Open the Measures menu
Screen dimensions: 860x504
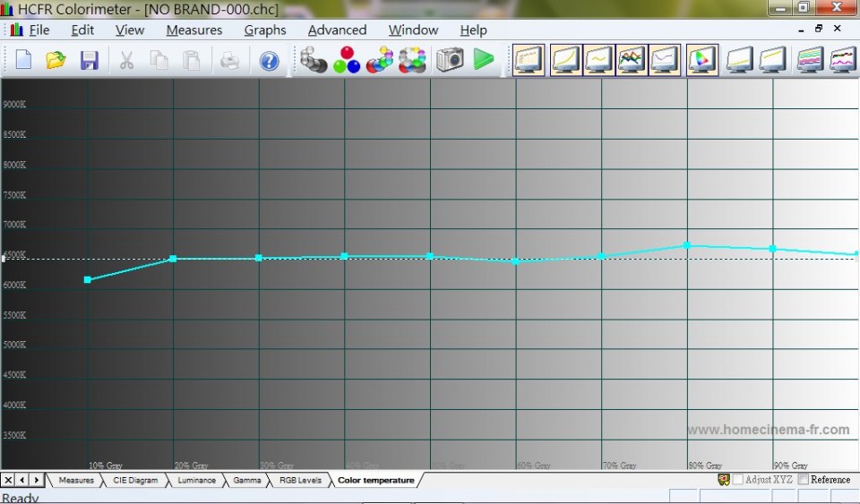(194, 30)
